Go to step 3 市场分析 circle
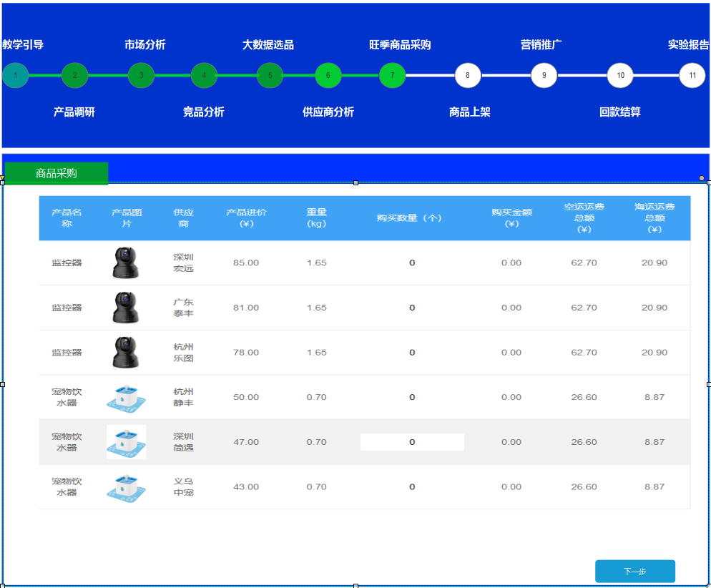This screenshot has width=711, height=588. (141, 75)
